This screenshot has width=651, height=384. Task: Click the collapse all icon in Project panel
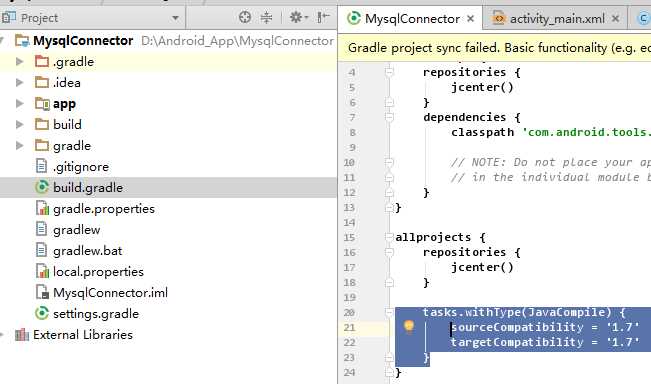(x=266, y=17)
